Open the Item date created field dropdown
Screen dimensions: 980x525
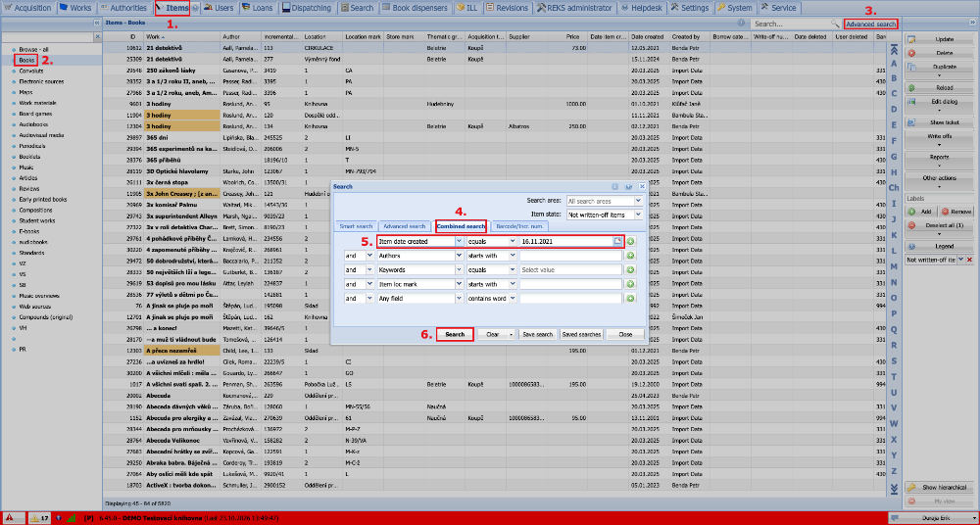(460, 241)
